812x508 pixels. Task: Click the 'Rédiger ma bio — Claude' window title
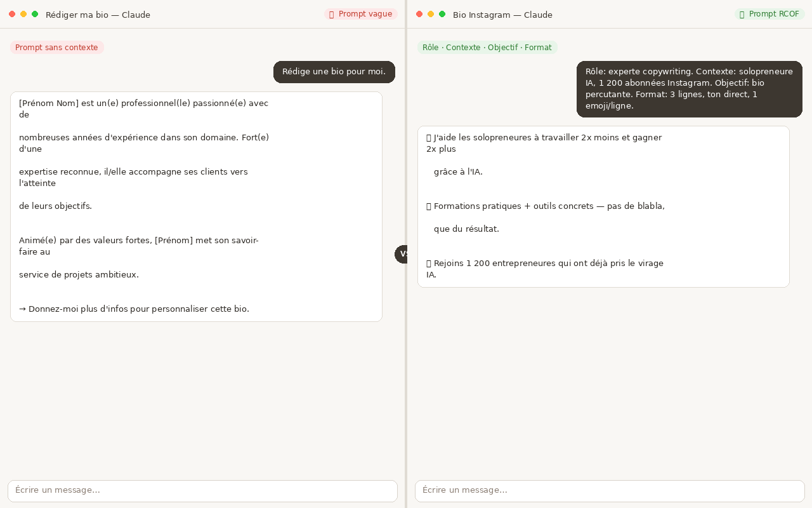[x=98, y=15]
